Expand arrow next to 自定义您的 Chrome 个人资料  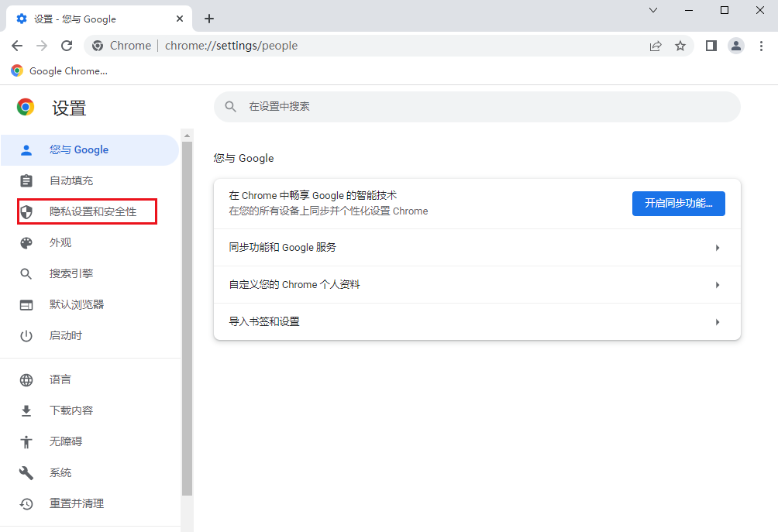(718, 285)
